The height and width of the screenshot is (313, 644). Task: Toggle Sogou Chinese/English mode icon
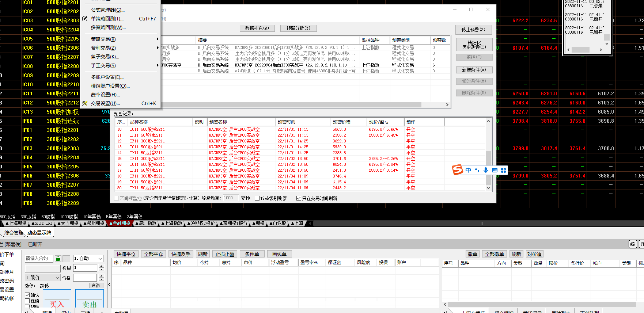[468, 170]
